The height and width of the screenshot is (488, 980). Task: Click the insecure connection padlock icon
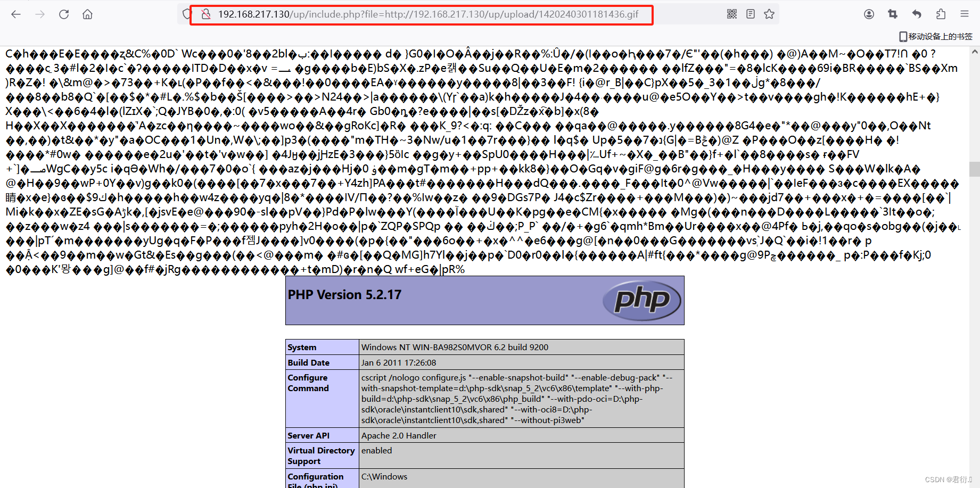click(x=206, y=14)
